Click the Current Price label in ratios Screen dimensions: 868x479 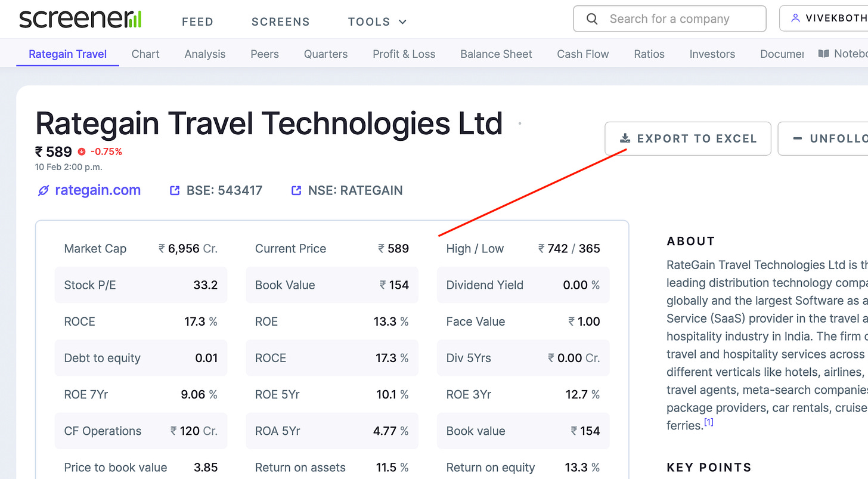pyautogui.click(x=290, y=249)
